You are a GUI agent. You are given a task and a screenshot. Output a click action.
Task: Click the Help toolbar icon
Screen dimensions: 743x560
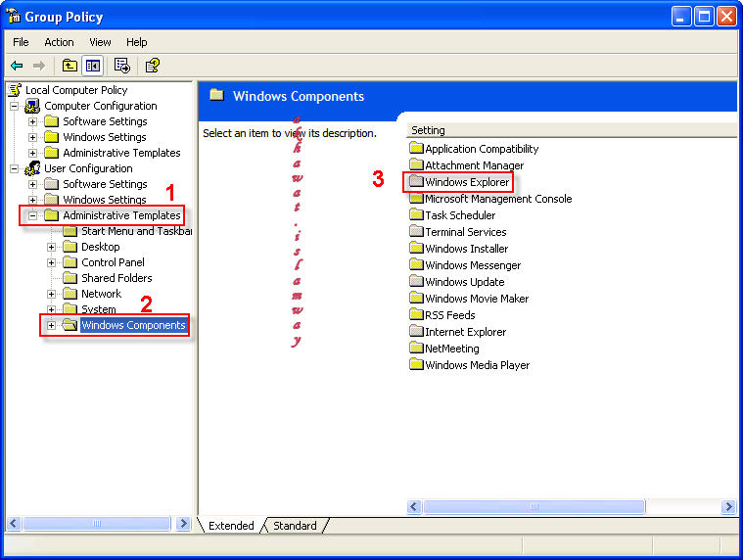pyautogui.click(x=152, y=66)
